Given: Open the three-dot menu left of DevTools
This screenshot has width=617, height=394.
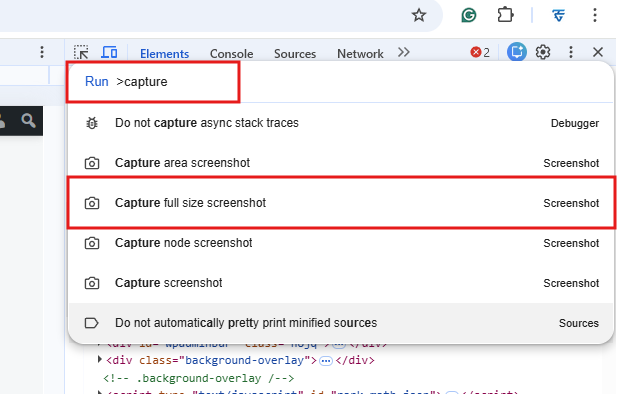Looking at the screenshot, I should pos(42,52).
